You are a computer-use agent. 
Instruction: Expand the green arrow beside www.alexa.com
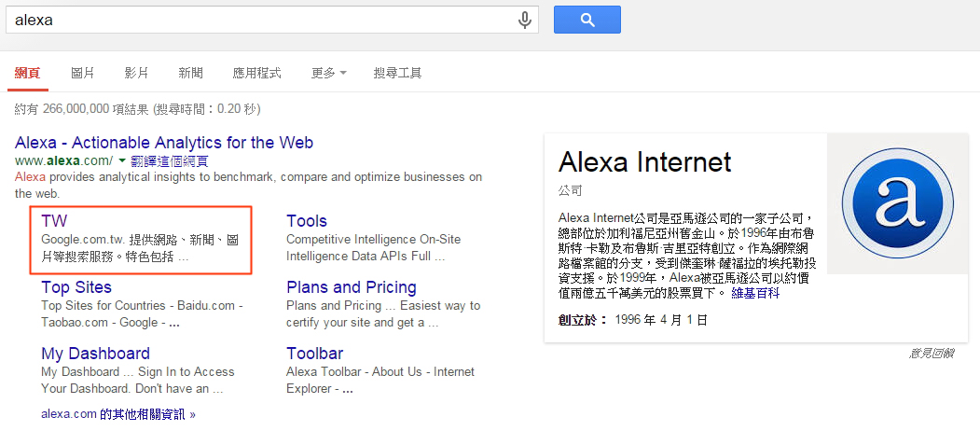[x=122, y=160]
